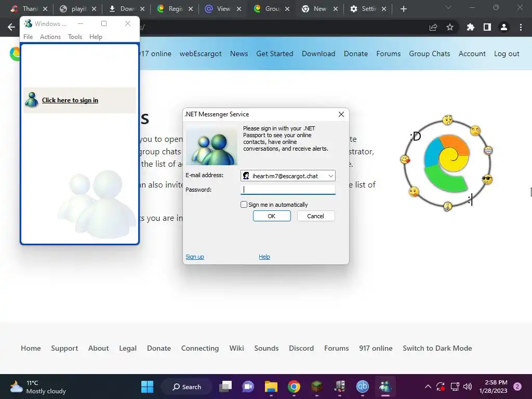Open a new browser tab with plus

pyautogui.click(x=403, y=9)
